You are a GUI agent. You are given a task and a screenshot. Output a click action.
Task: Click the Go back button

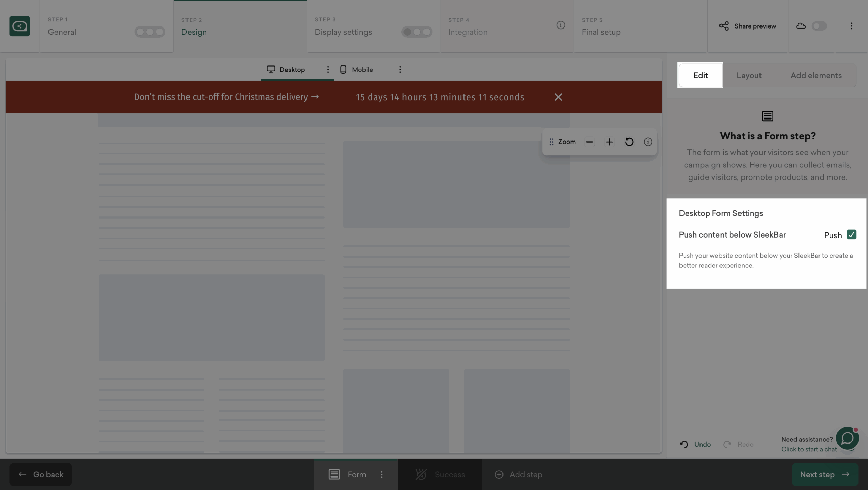[41, 474]
